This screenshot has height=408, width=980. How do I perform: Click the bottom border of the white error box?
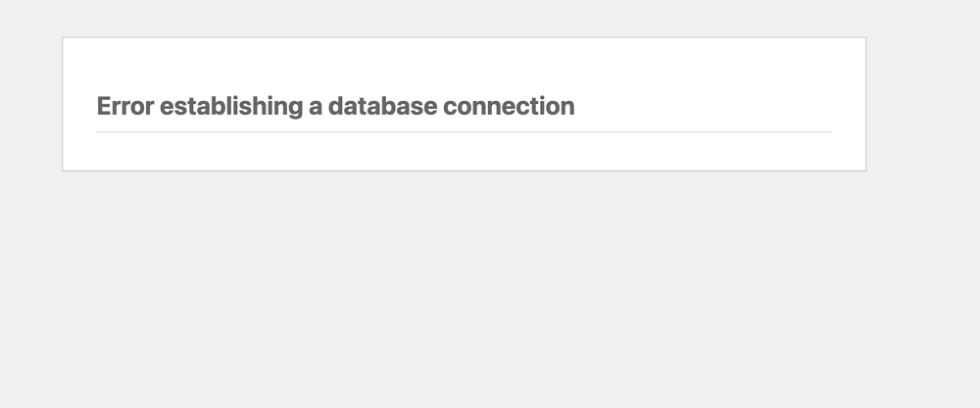pos(464,171)
